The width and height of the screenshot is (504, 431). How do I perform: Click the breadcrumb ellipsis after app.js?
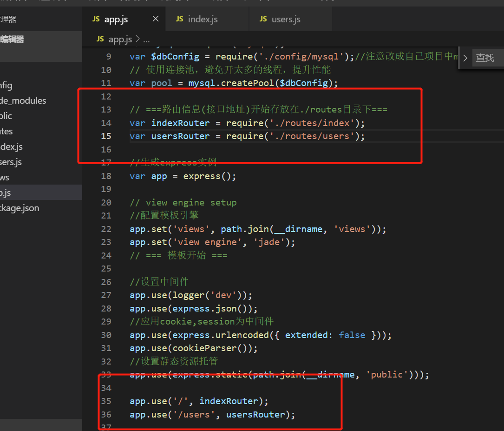[x=146, y=41]
